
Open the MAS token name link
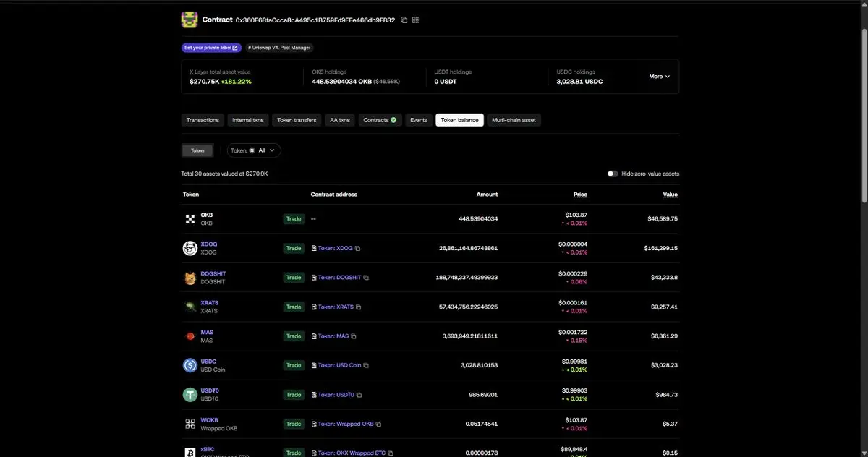click(207, 332)
